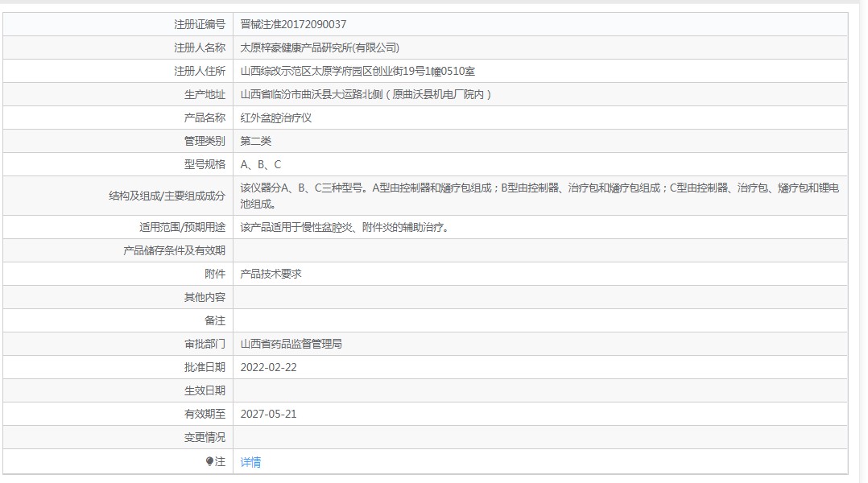
Task: Click the 备注 label
Action: 215,321
